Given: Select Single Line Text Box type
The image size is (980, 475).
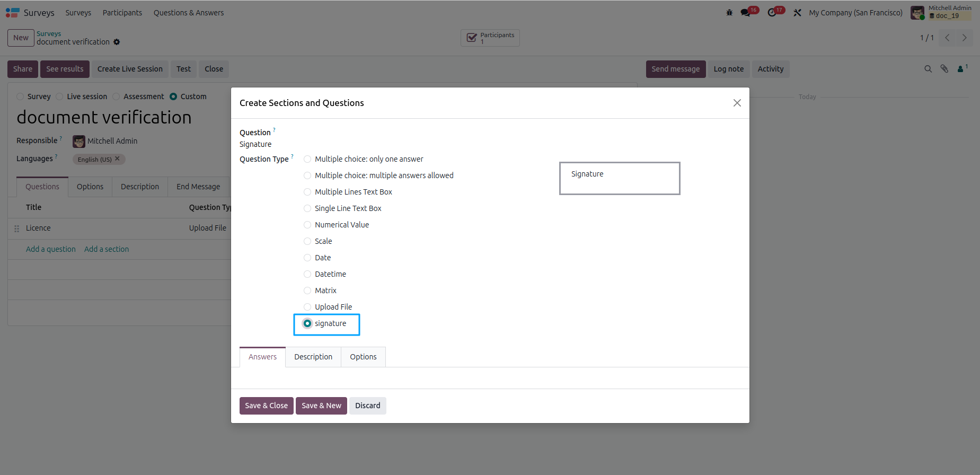Looking at the screenshot, I should (x=307, y=208).
